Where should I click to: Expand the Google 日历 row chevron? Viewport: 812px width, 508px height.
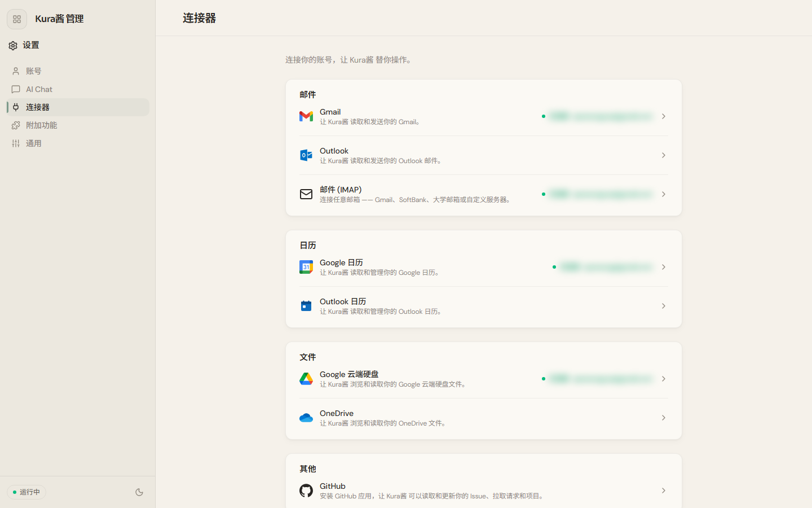[664, 267]
